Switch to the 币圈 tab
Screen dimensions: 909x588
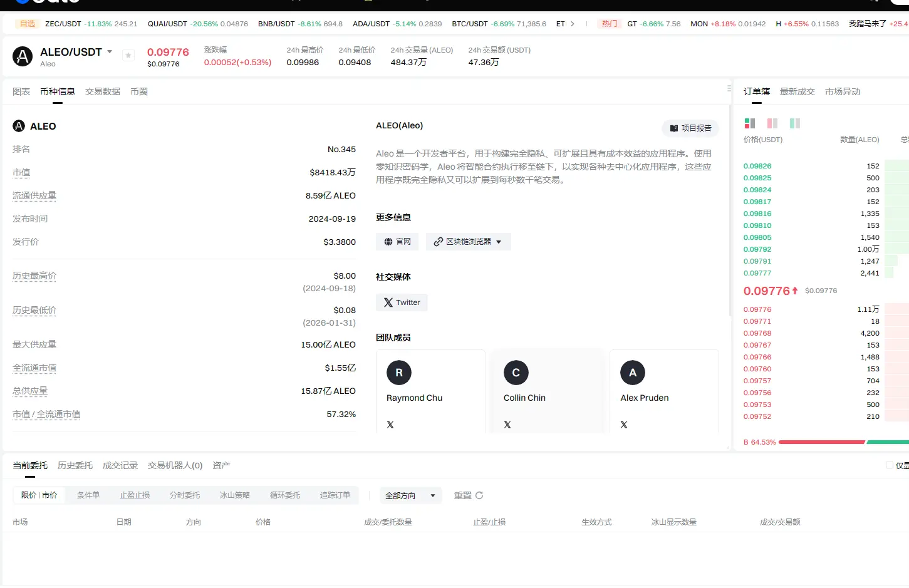(139, 91)
